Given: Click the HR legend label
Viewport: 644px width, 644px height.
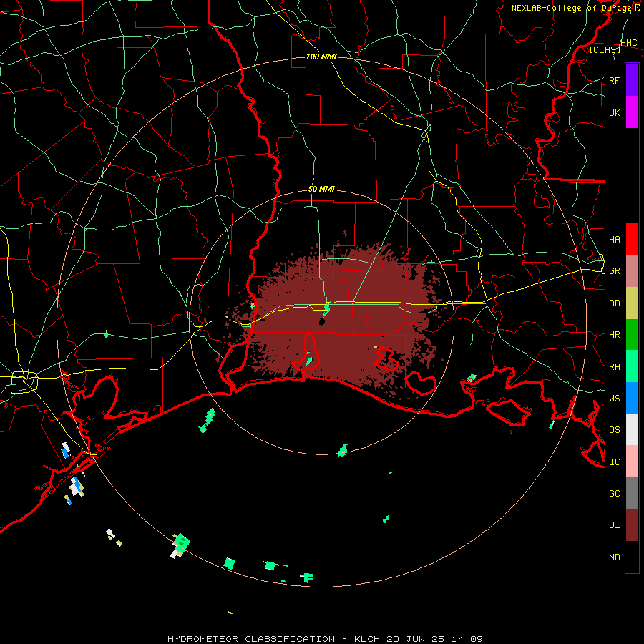Looking at the screenshot, I should coord(614,335).
